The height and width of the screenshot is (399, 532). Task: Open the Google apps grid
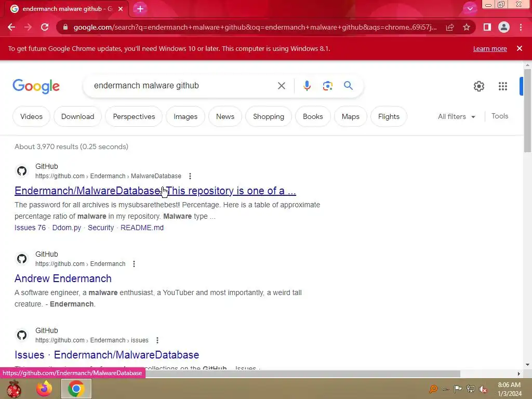tap(503, 86)
